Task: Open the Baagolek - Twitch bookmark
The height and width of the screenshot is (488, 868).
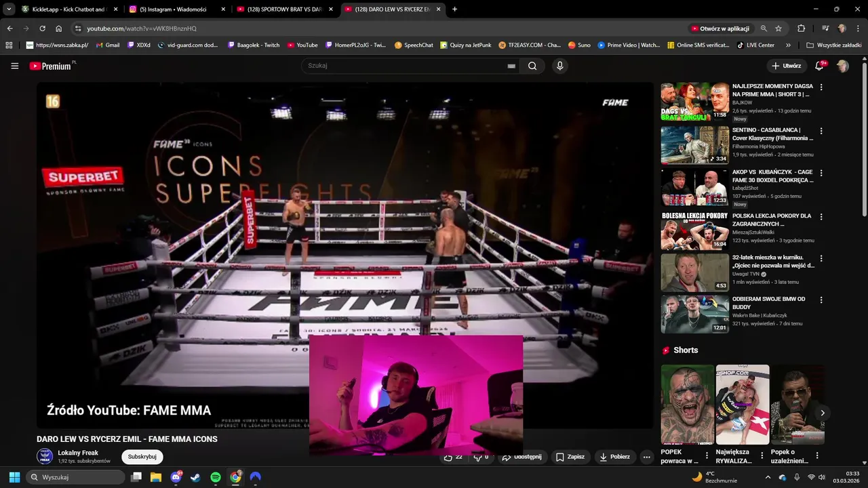Action: pyautogui.click(x=253, y=45)
